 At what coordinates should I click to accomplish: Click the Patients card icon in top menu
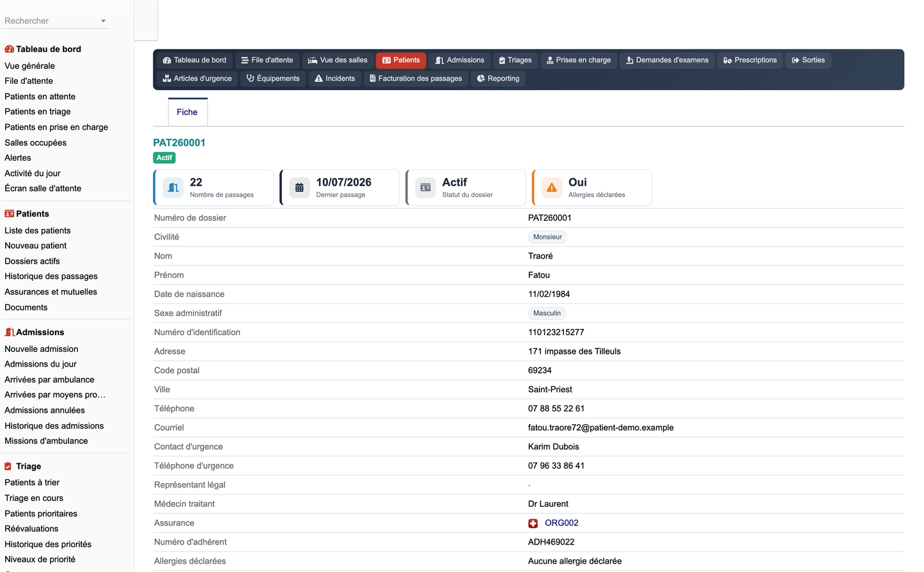(386, 60)
